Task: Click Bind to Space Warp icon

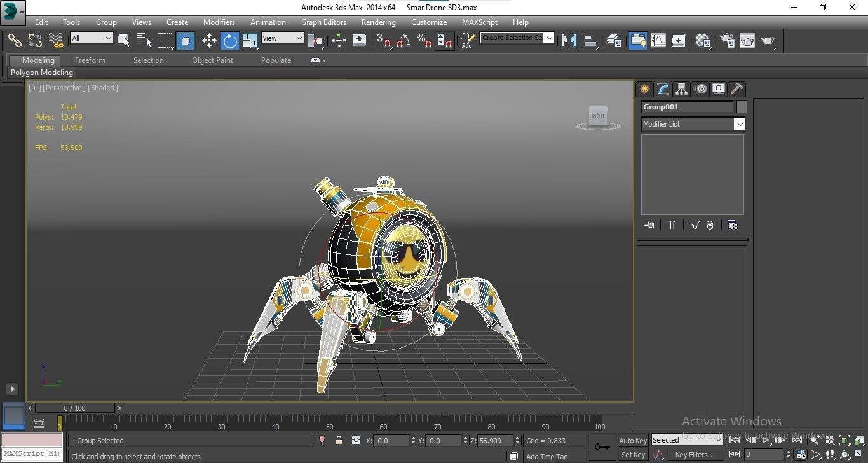Action: (57, 40)
